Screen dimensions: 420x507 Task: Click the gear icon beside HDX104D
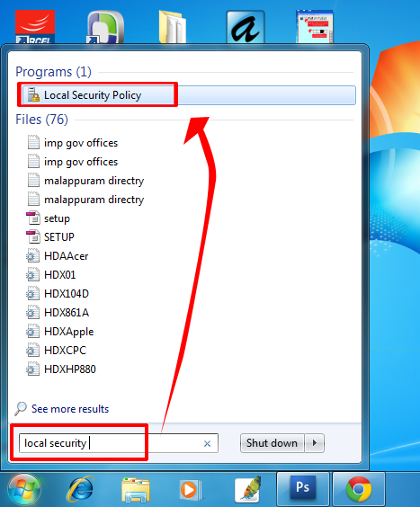32,293
